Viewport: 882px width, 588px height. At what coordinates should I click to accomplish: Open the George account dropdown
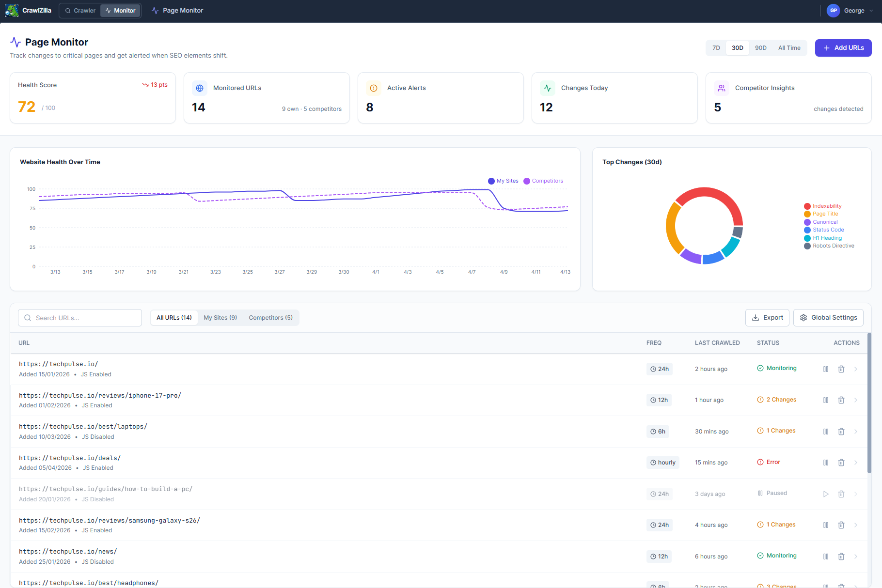[850, 10]
